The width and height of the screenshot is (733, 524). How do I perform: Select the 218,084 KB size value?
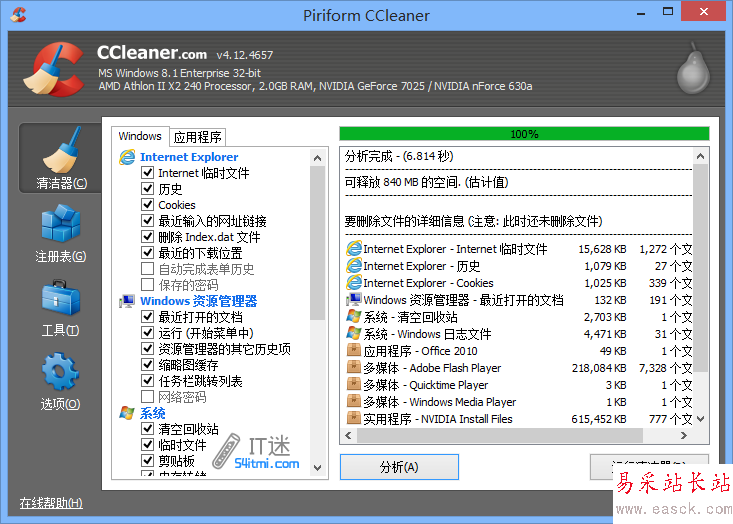599,368
